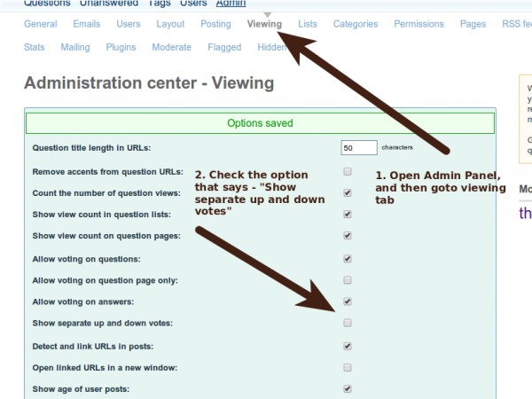Image resolution: width=532 pixels, height=399 pixels.
Task: Open the Flagged section
Action: [x=223, y=47]
